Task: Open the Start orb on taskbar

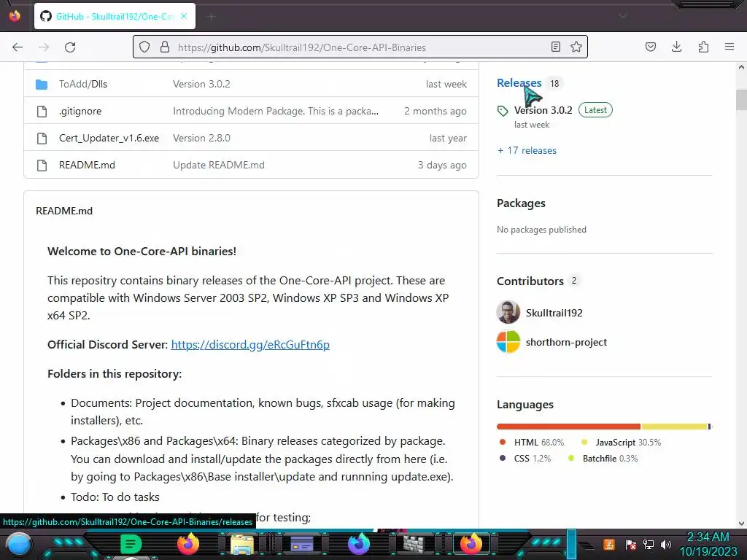Action: (x=19, y=544)
